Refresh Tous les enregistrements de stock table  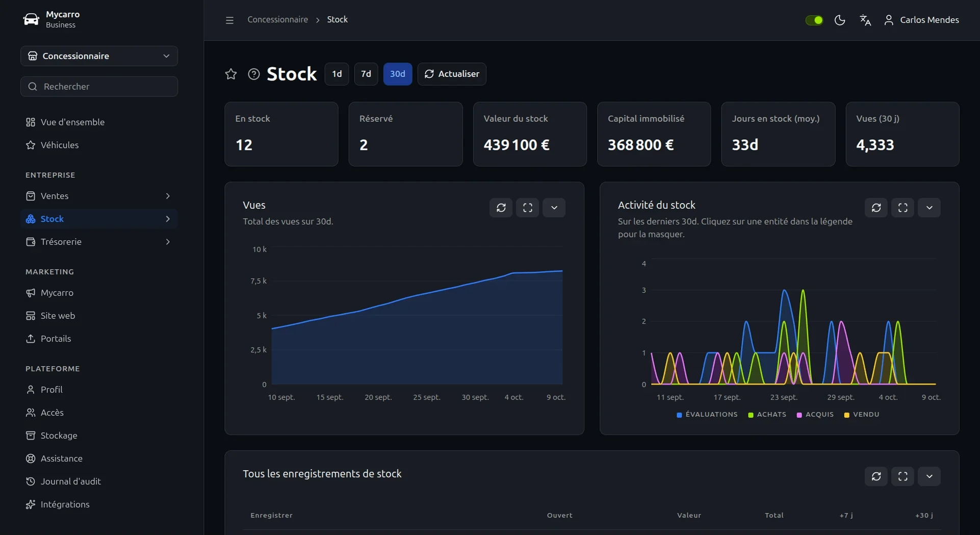click(876, 476)
